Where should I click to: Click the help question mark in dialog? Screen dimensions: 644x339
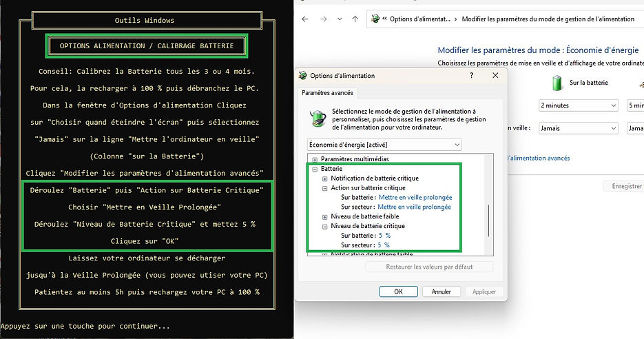click(472, 75)
